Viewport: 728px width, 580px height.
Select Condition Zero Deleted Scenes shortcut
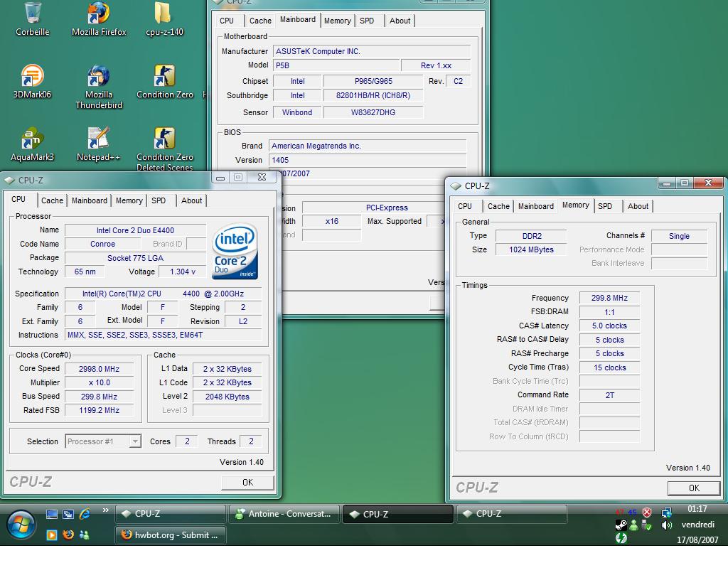[164, 149]
